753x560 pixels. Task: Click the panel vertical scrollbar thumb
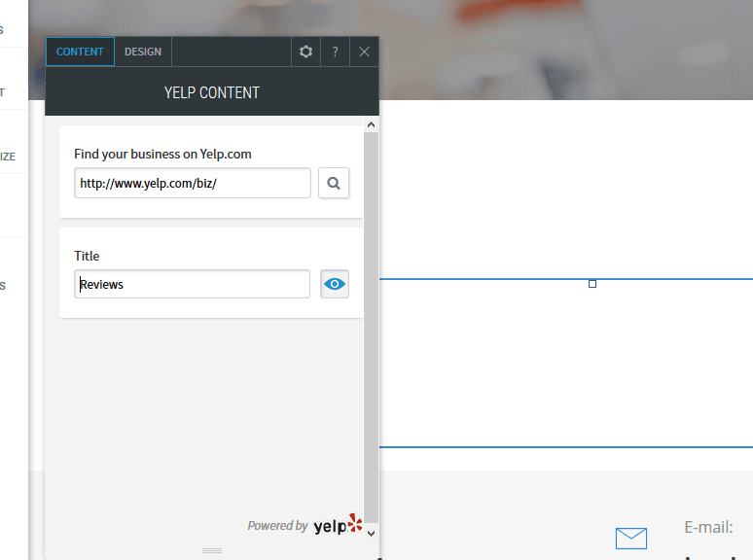[x=371, y=328]
